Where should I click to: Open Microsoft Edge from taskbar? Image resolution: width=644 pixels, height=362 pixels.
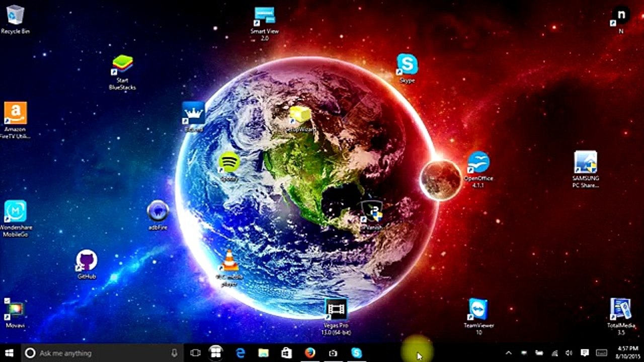point(239,353)
